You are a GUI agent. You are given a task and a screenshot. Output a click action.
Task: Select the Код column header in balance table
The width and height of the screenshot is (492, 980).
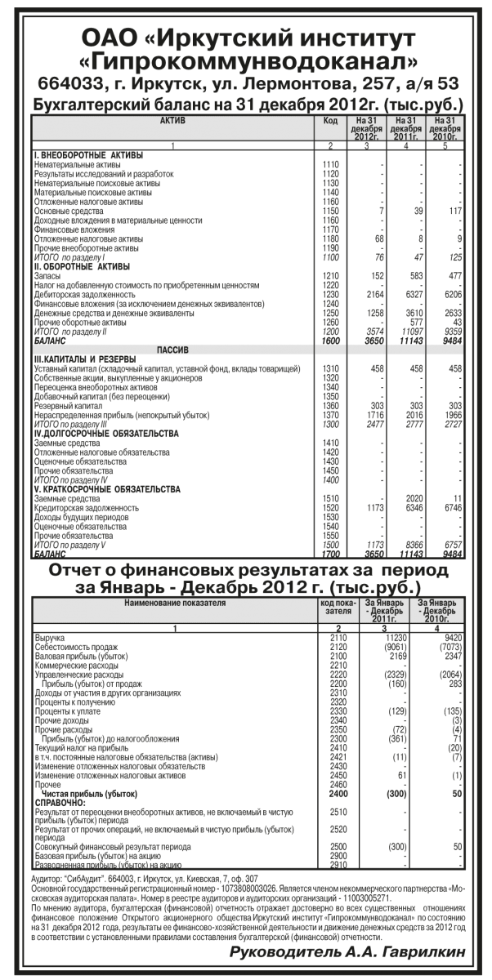click(x=331, y=120)
